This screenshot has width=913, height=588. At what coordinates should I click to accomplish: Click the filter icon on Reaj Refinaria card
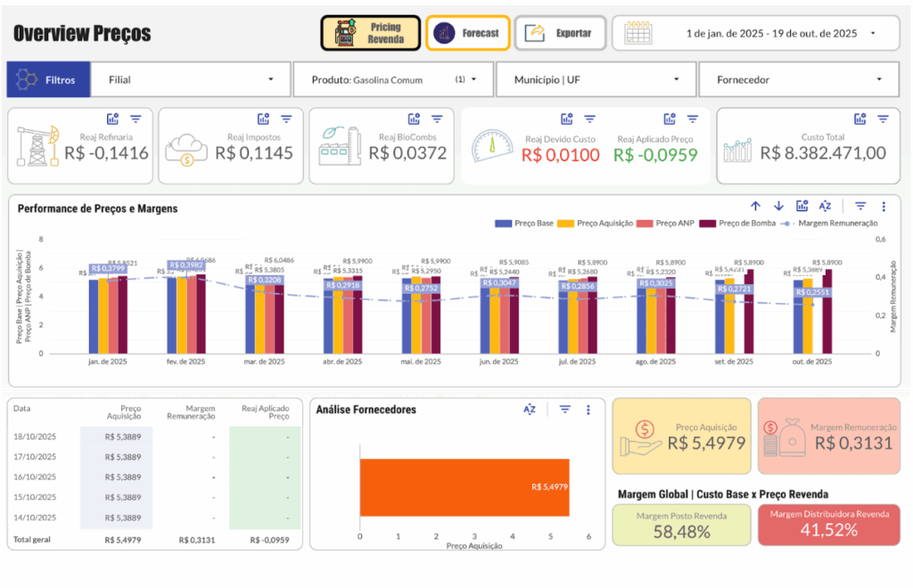point(136,118)
